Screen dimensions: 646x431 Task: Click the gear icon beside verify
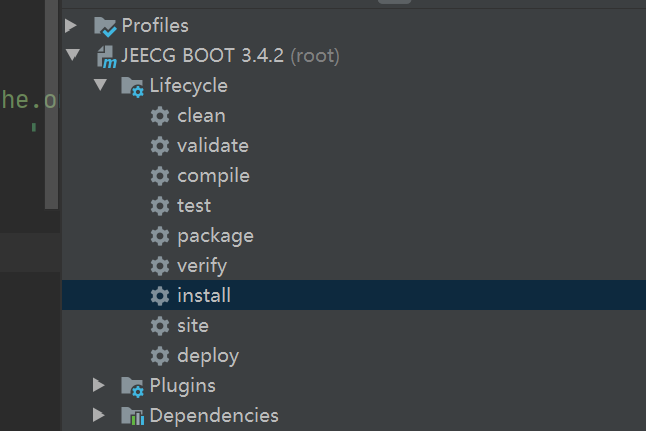pyautogui.click(x=160, y=266)
